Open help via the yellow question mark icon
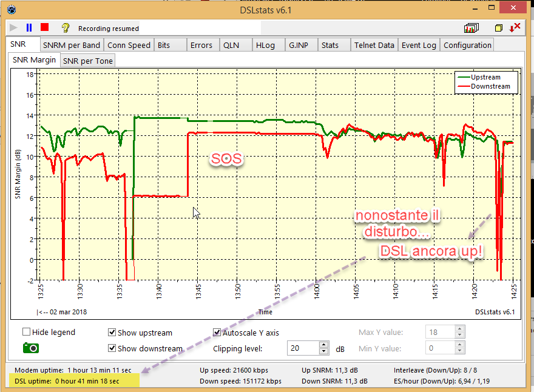 tap(66, 28)
